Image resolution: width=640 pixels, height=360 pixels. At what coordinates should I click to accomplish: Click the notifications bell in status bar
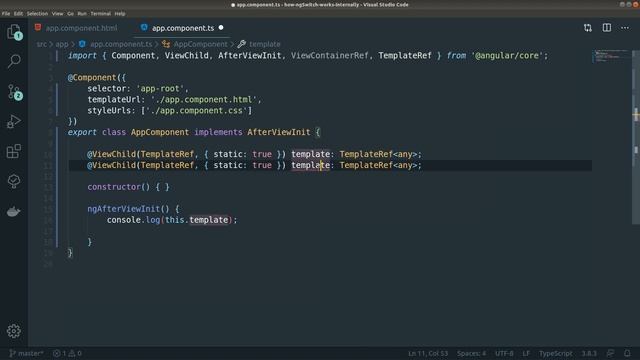click(x=627, y=353)
